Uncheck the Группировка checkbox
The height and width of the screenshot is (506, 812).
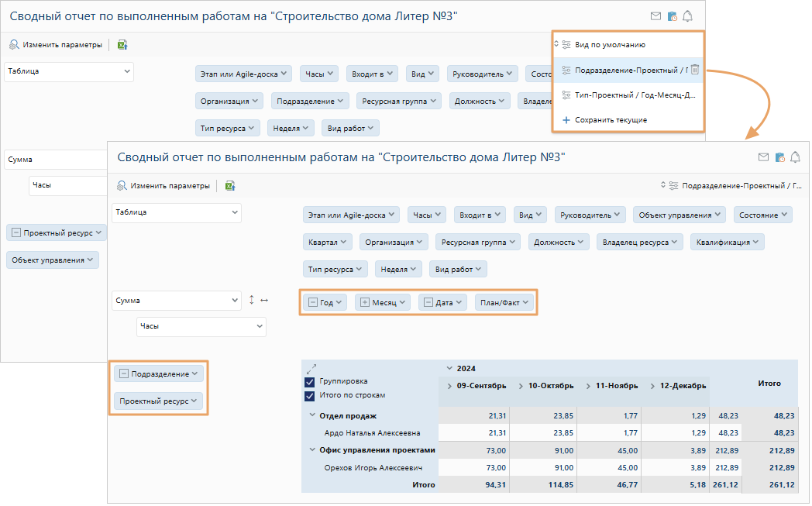[x=310, y=382]
